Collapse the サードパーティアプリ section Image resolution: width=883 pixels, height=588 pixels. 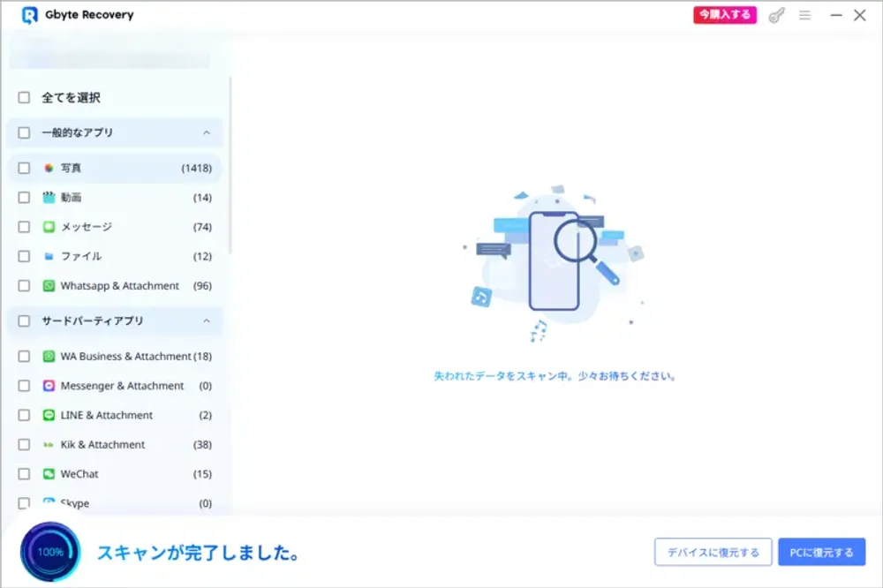207,320
